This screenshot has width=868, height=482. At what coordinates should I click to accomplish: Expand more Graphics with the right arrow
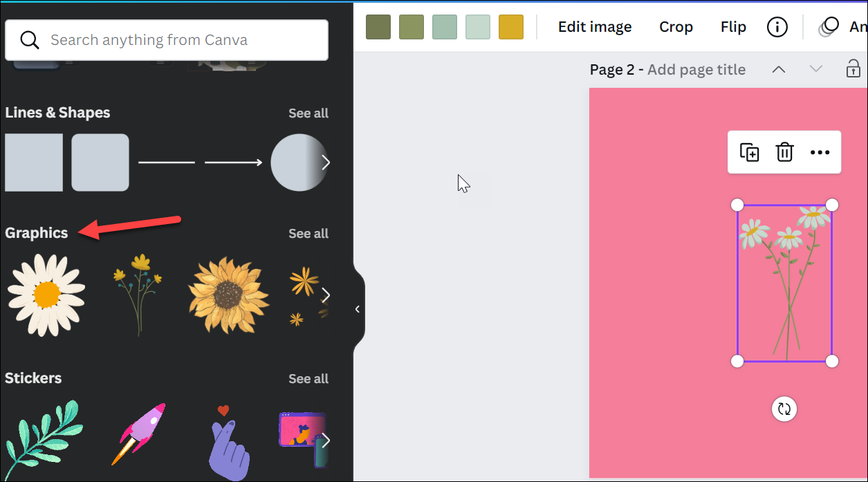[x=326, y=295]
